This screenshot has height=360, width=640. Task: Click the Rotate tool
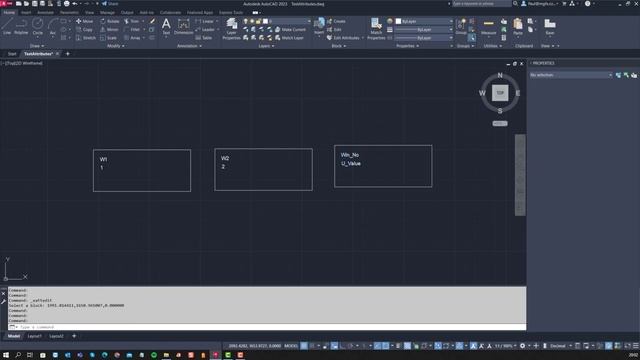click(110, 21)
